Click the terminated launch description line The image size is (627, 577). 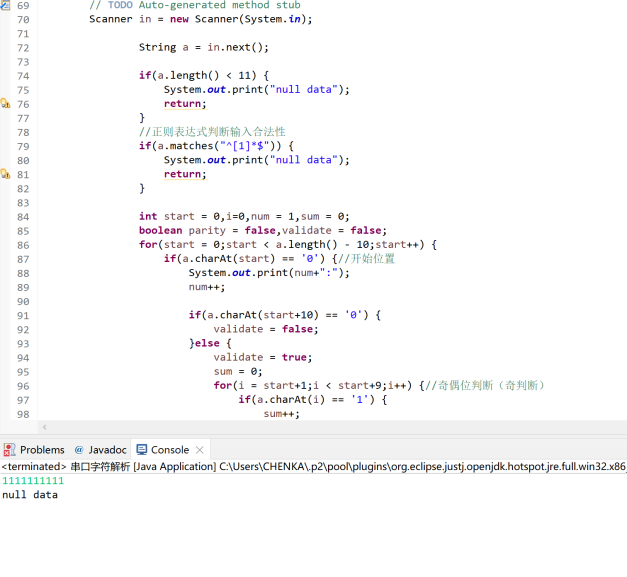pos(314,467)
